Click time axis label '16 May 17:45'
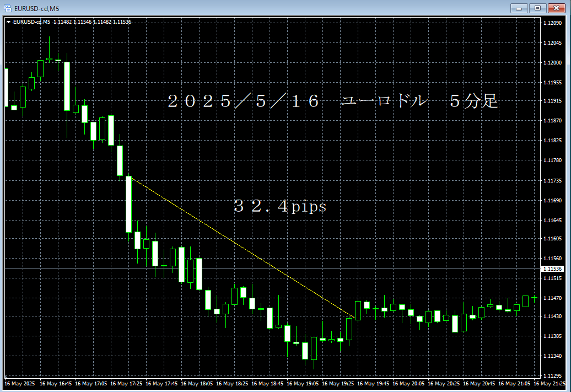This screenshot has height=392, width=571. (x=161, y=384)
